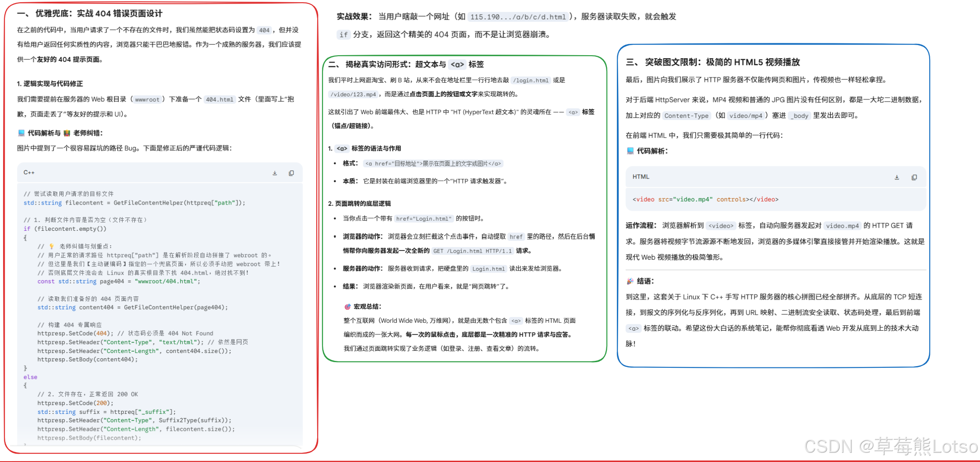This screenshot has width=980, height=462.
Task: Click the video.mp4 inline chip in 运作流程
Action: click(843, 226)
